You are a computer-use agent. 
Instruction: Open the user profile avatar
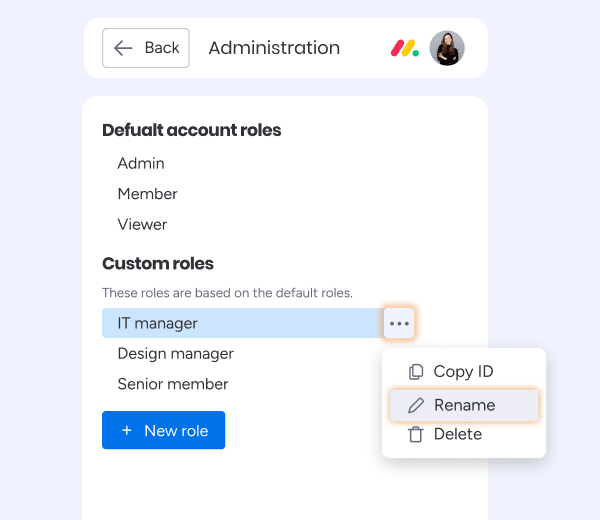(x=447, y=48)
